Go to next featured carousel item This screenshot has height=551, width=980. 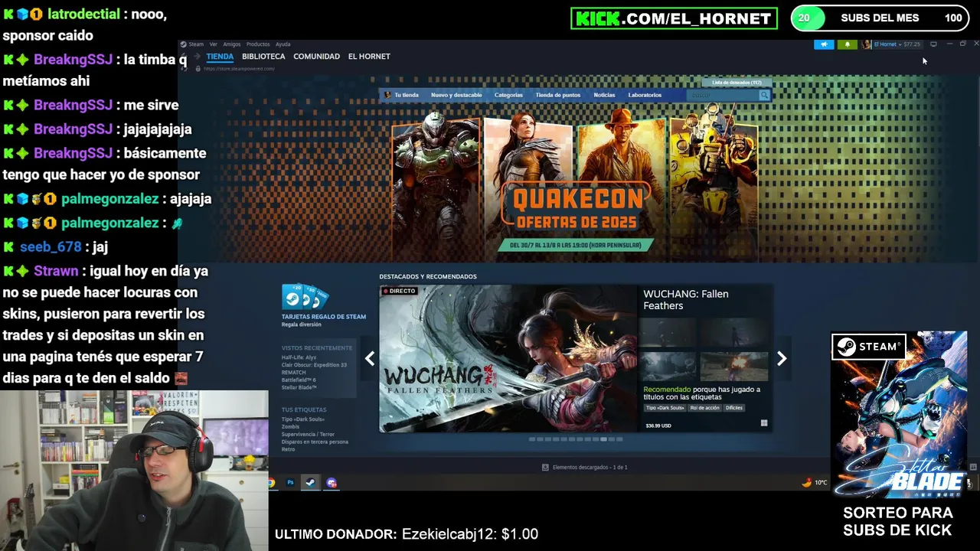782,358
